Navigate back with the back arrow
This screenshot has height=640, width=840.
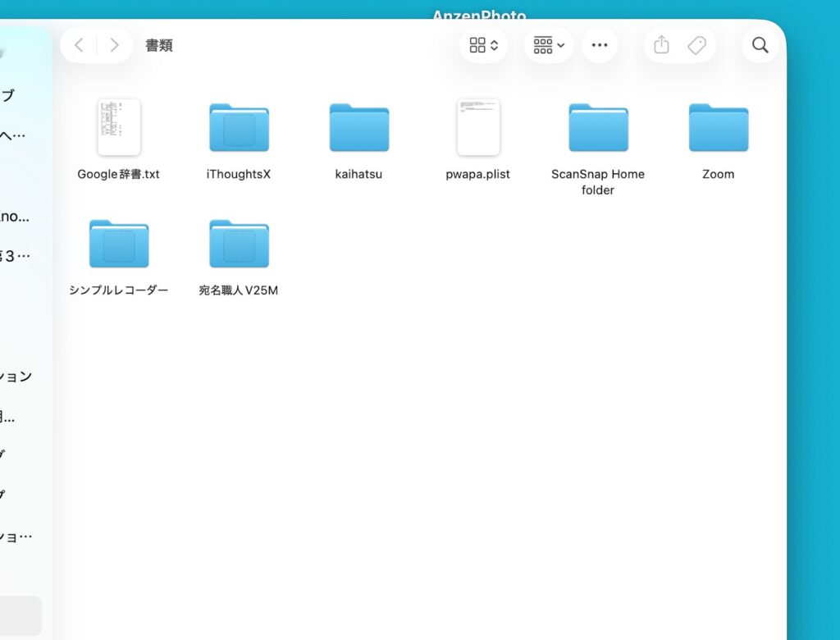[x=79, y=45]
